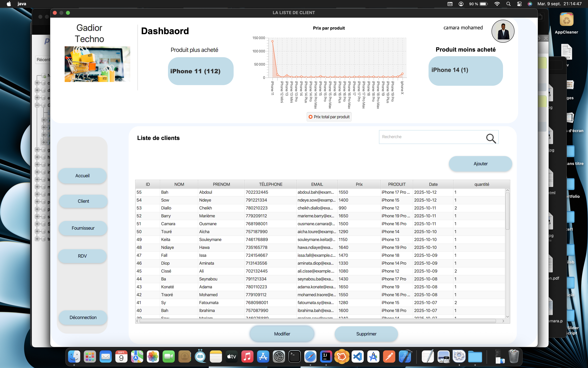Click the table's vertical scrollbar thumb
This screenshot has width=588, height=368.
point(508,211)
